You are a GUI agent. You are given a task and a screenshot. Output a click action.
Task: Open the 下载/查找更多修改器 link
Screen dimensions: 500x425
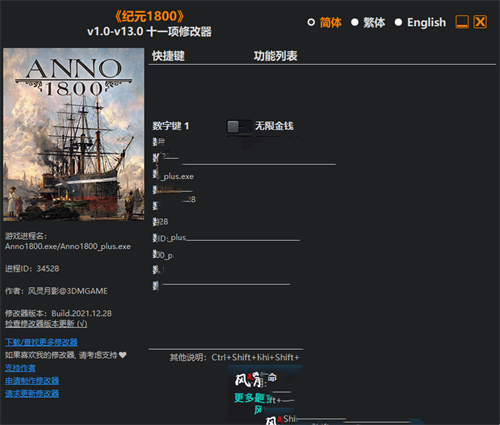[x=41, y=342]
